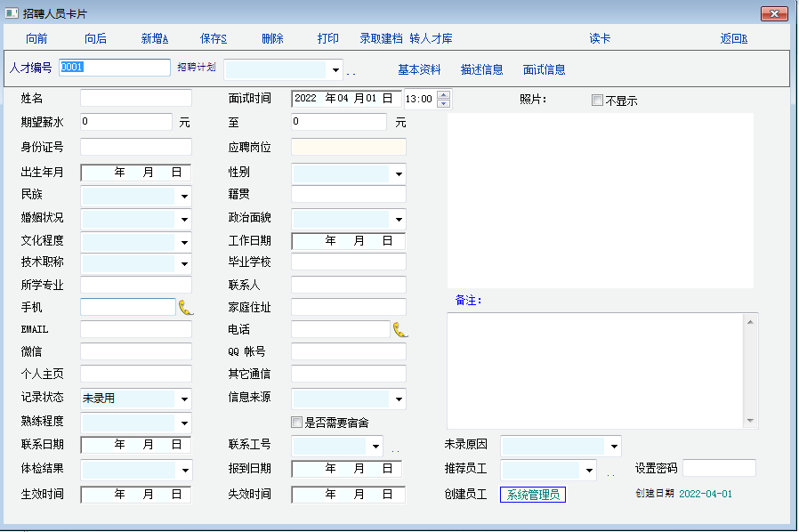799x532 pixels.
Task: Click the 招聘人员卡片 window title icon
Action: pyautogui.click(x=12, y=14)
